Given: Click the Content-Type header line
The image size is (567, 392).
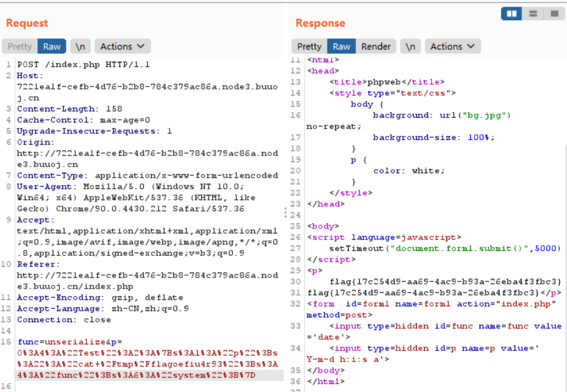Looking at the screenshot, I should click(x=148, y=175).
